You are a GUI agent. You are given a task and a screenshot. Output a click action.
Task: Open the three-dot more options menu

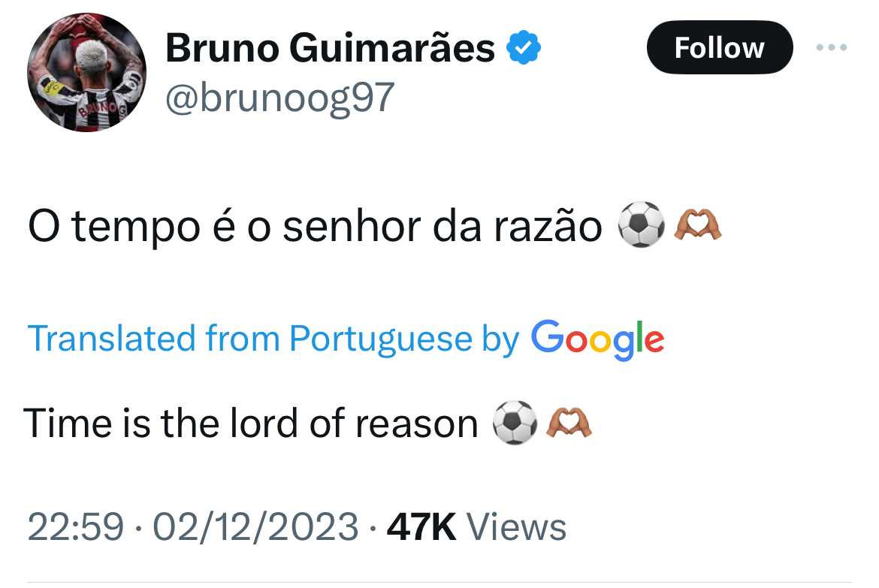(x=832, y=47)
